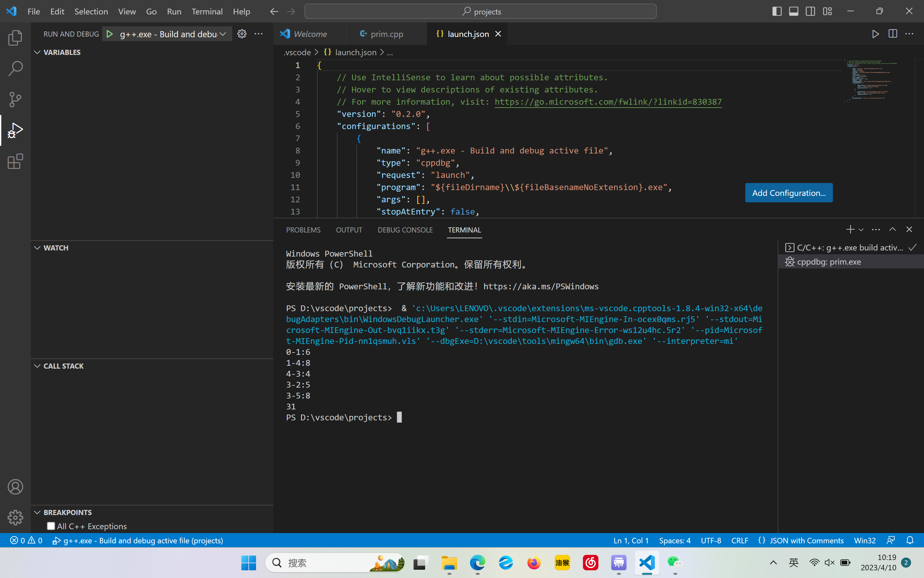The height and width of the screenshot is (578, 924).
Task: Open the Manage gear in activity bar
Action: click(x=15, y=518)
